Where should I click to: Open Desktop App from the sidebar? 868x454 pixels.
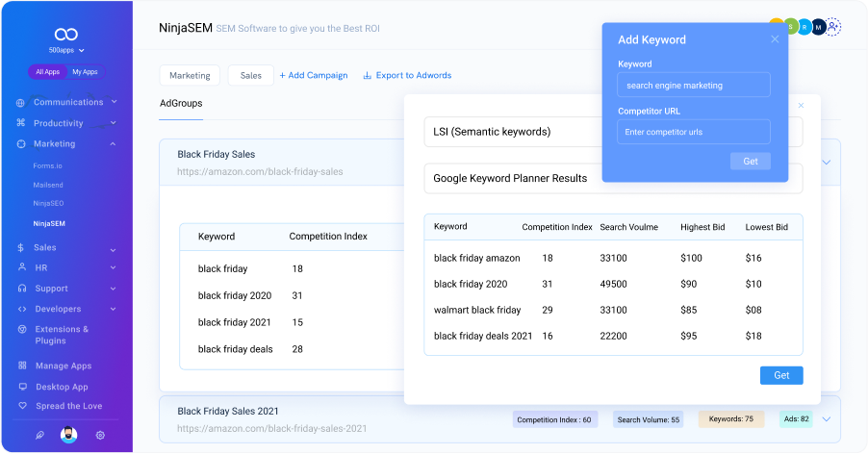60,387
